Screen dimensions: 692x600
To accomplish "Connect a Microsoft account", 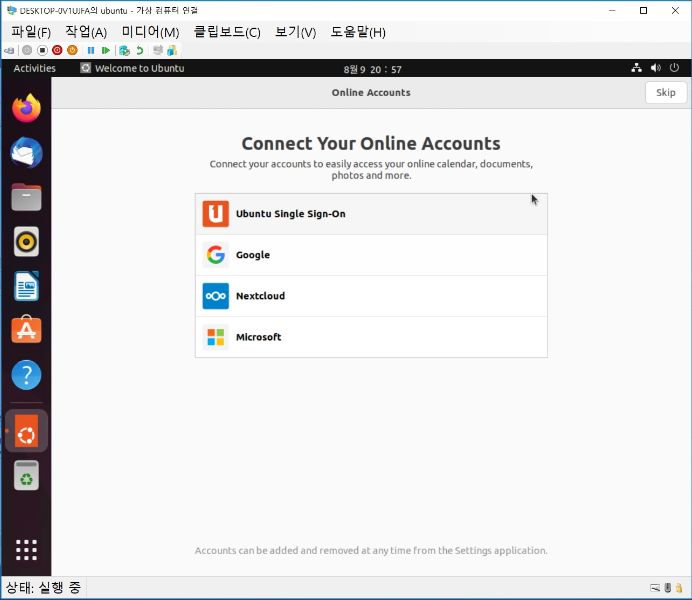I will pyautogui.click(x=371, y=337).
